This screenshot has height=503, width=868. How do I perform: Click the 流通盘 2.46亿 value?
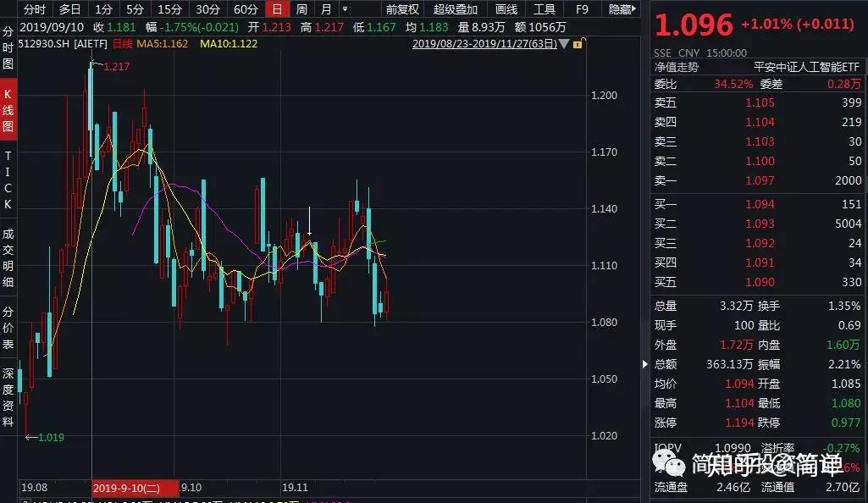733,488
